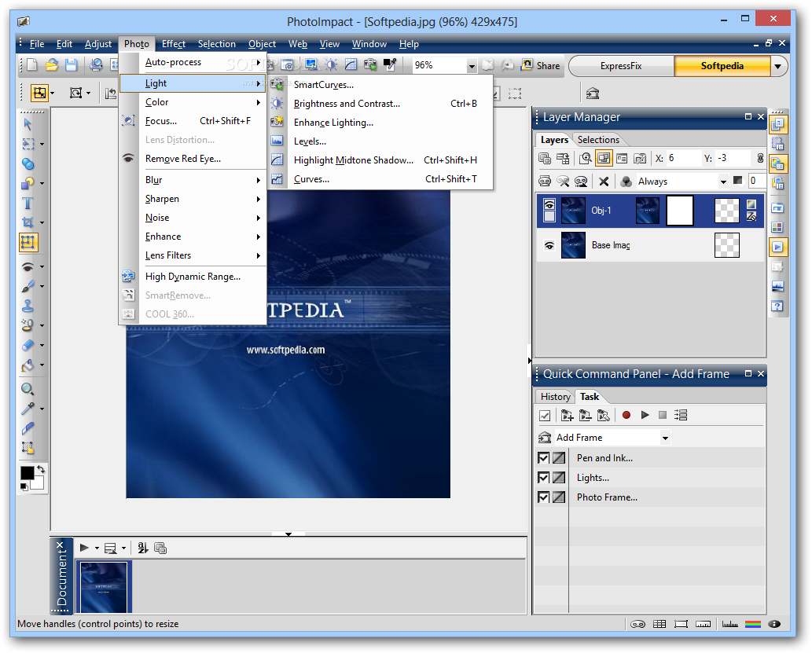The height and width of the screenshot is (653, 812).
Task: Click the New document icon
Action: pyautogui.click(x=32, y=64)
